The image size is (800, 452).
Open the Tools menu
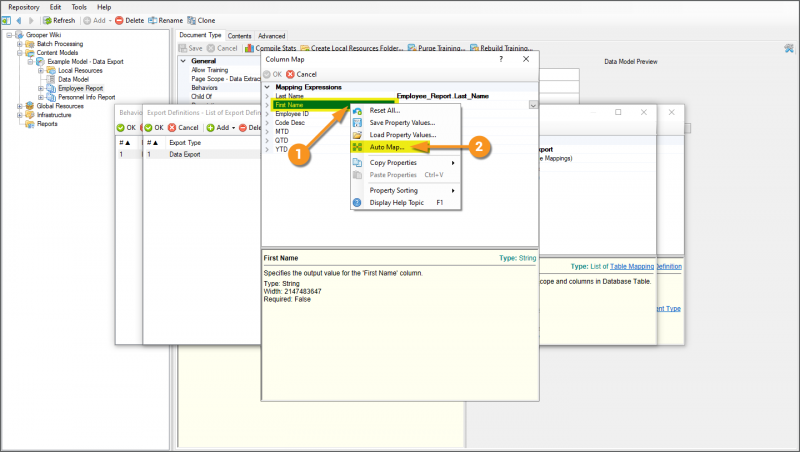79,7
